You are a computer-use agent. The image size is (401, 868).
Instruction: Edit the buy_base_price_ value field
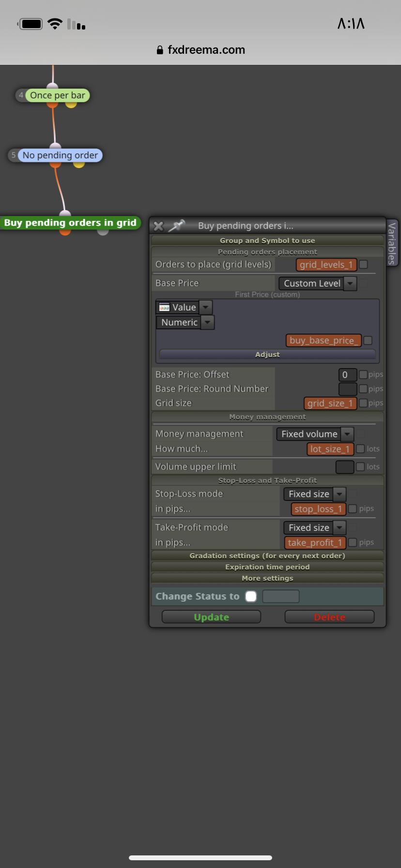(x=324, y=341)
